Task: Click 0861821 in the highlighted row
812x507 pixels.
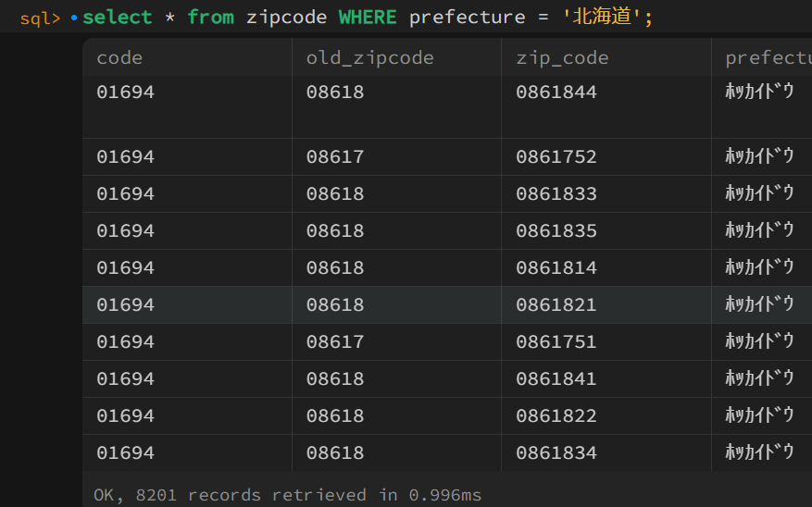Action: coord(556,305)
